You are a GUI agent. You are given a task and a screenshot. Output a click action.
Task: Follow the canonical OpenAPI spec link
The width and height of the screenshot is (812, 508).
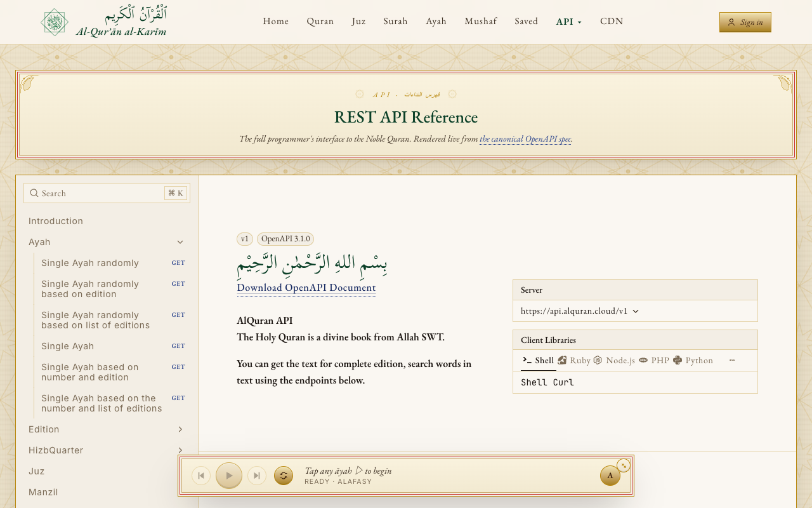click(x=525, y=139)
